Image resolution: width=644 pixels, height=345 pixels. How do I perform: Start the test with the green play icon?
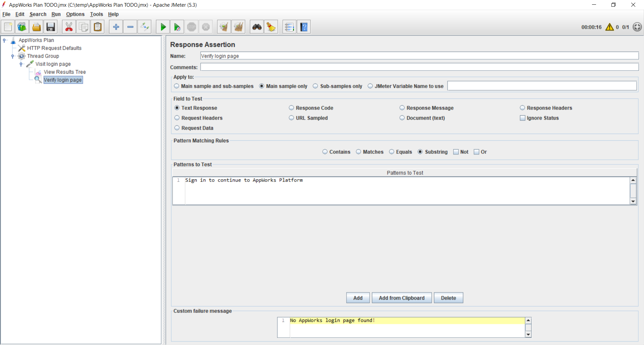pyautogui.click(x=163, y=27)
